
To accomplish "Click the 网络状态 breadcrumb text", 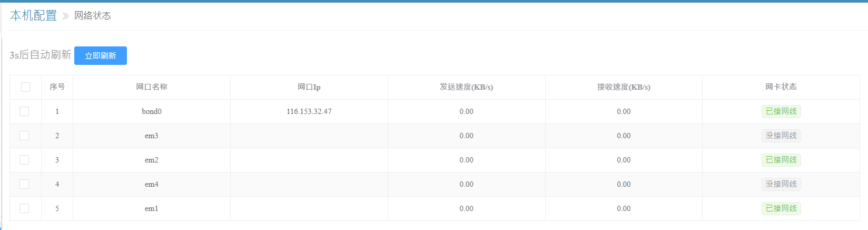I will 92,16.
